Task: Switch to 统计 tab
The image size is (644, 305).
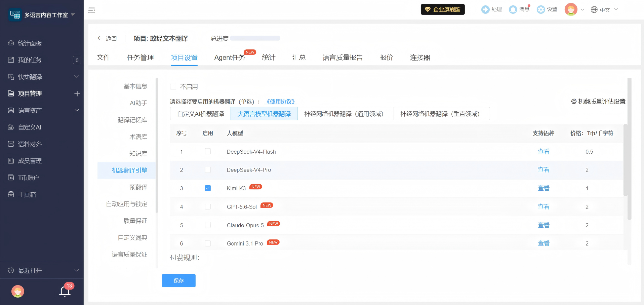Action: (269, 58)
